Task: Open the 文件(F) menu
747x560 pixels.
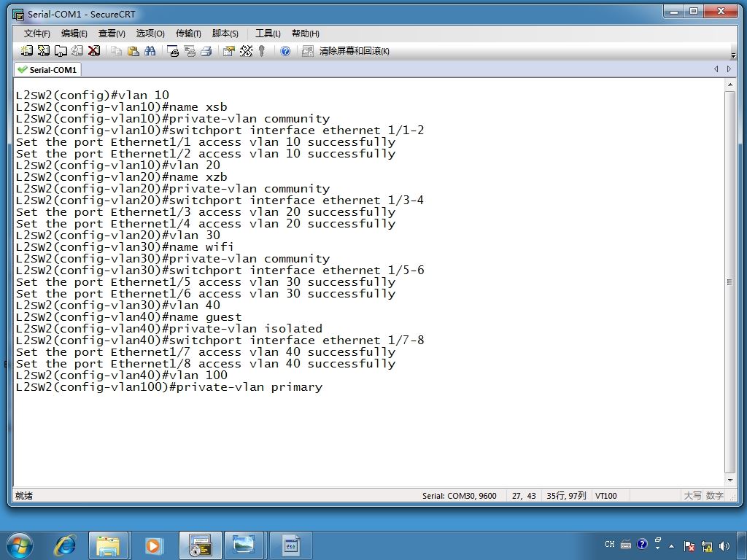Action: tap(36, 34)
